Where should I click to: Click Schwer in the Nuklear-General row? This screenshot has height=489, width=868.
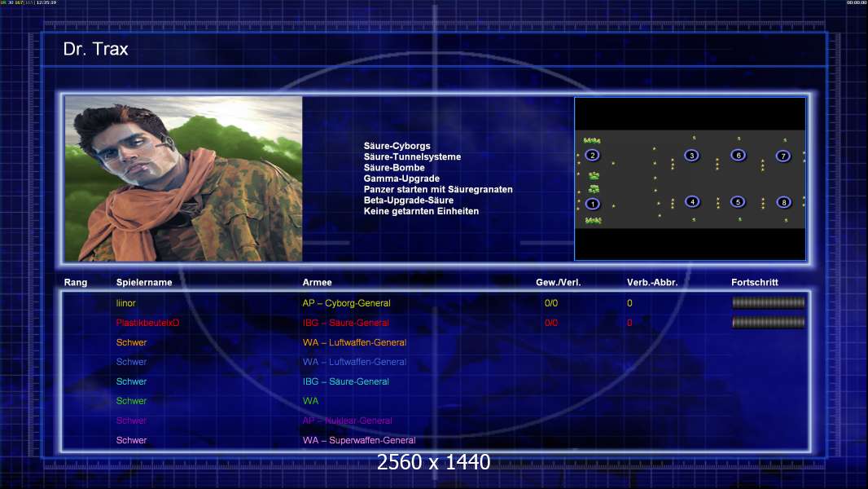coord(131,421)
